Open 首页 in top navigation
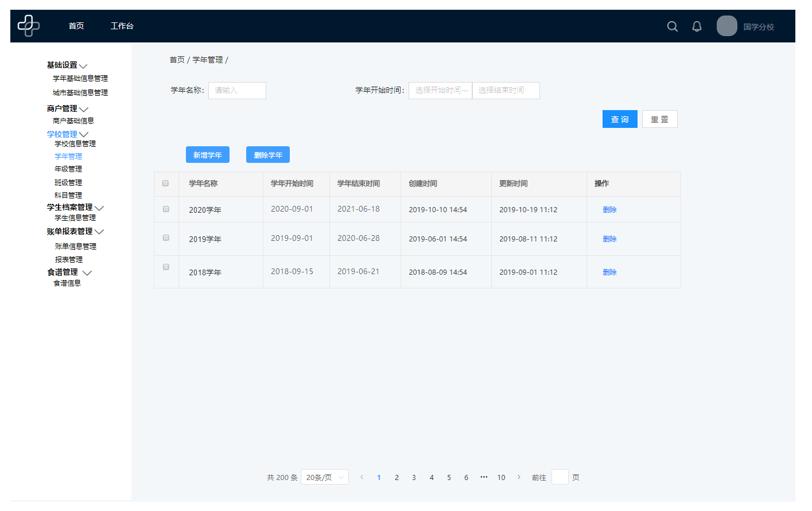Viewport: 812px width, 511px height. point(76,26)
